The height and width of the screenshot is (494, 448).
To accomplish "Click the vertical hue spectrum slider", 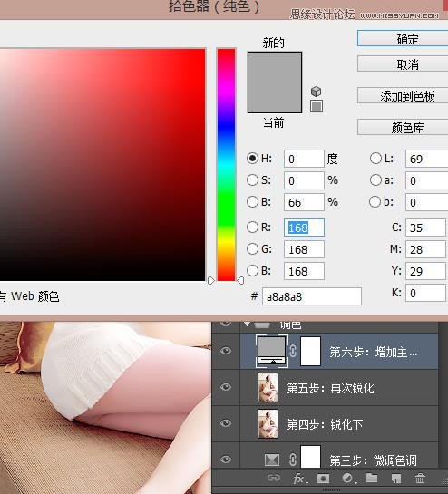I will [x=226, y=164].
